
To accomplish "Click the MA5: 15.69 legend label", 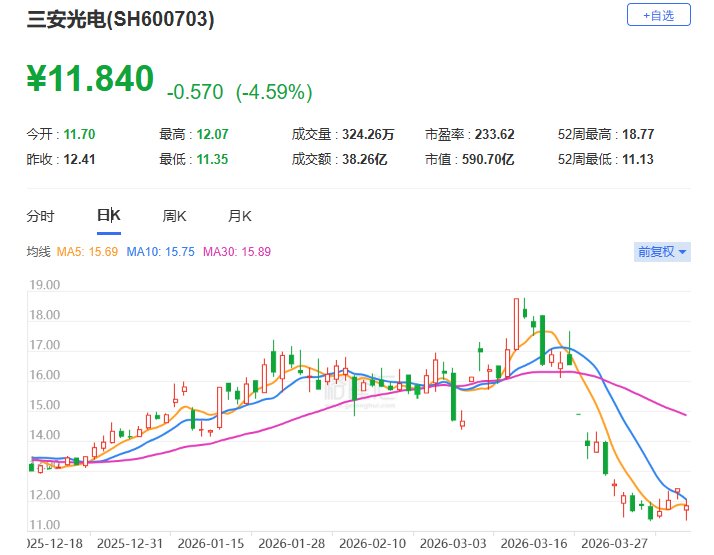I will (x=87, y=252).
